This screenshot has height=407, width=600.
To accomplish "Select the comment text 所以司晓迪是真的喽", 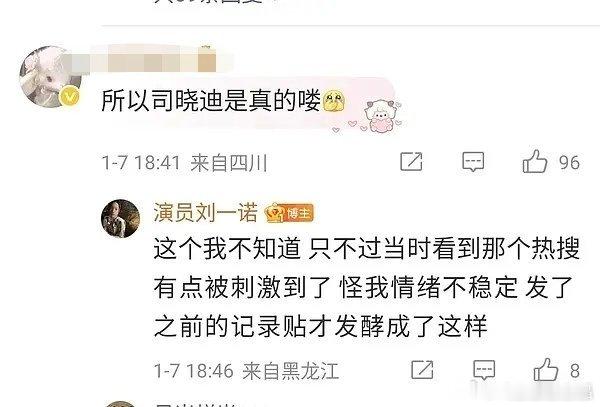I will (x=211, y=101).
